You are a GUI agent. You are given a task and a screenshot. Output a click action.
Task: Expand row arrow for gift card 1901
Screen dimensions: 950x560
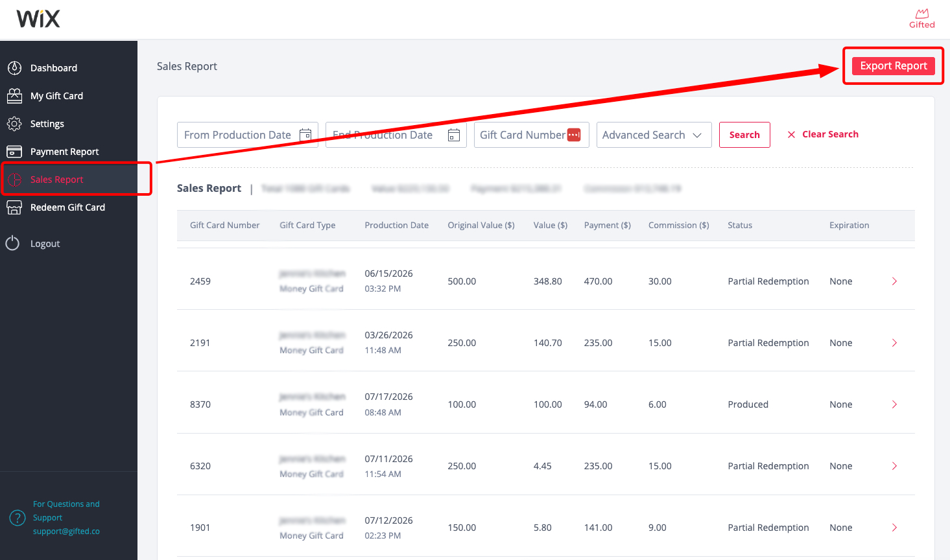894,528
